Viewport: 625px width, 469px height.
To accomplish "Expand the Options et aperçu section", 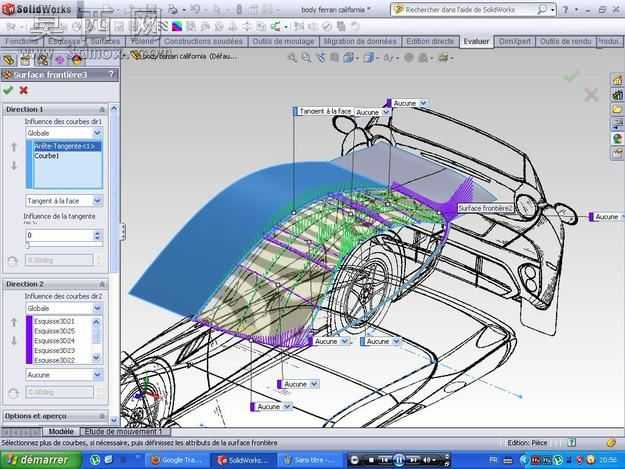I will pos(102,416).
